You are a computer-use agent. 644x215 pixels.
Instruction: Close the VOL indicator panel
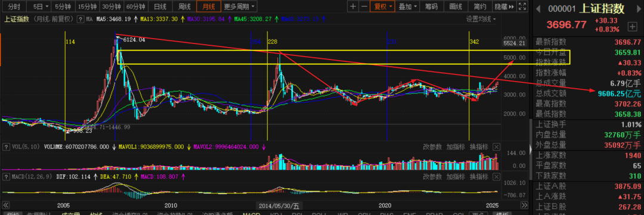496,147
